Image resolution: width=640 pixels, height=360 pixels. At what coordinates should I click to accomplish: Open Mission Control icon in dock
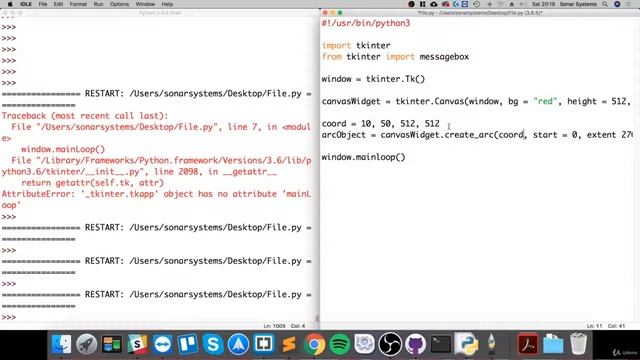pos(112,344)
